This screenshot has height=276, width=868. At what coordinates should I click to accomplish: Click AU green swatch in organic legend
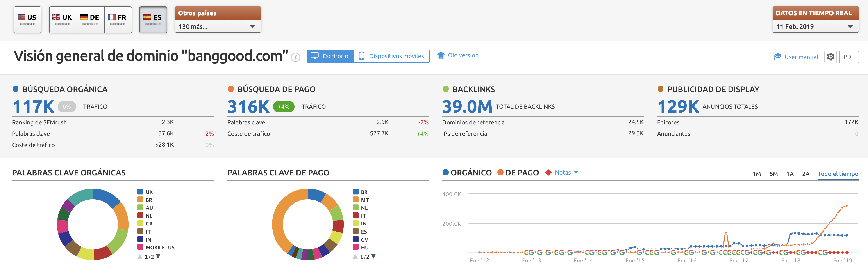pyautogui.click(x=140, y=207)
